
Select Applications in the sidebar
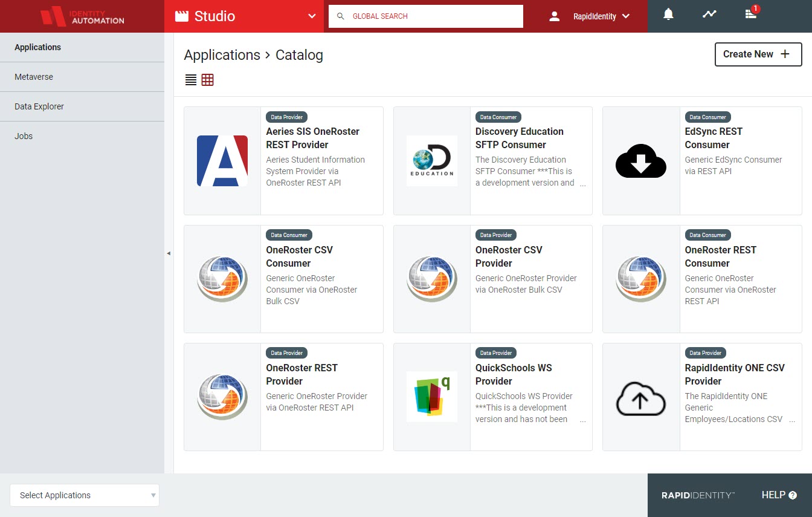[82, 47]
